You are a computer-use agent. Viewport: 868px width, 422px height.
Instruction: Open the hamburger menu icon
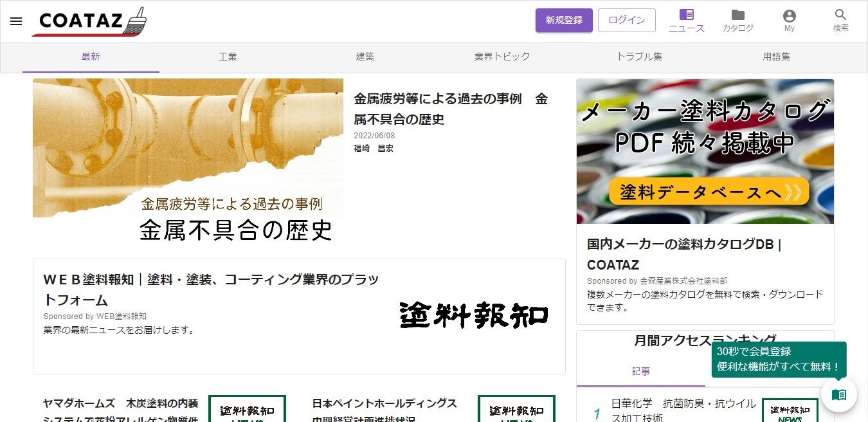[x=16, y=21]
